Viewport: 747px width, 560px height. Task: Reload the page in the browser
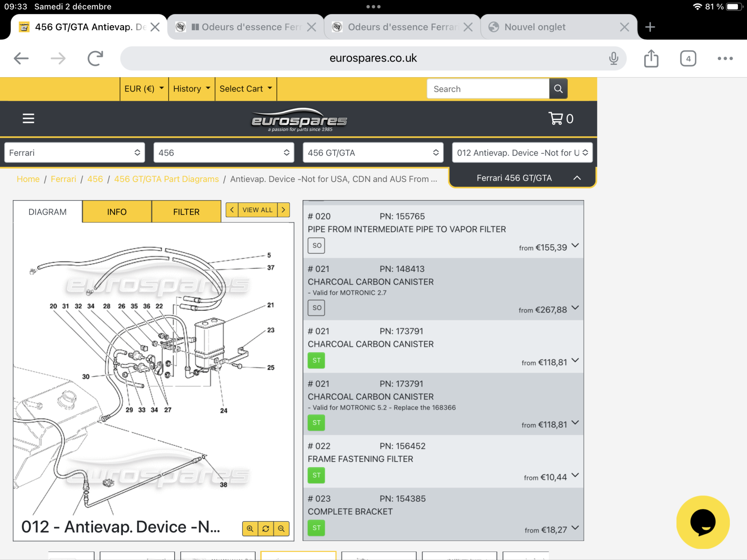[95, 58]
